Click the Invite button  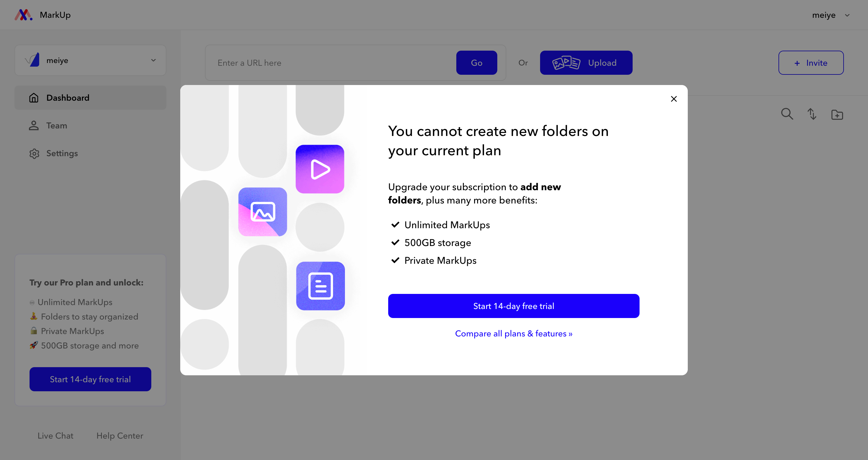pos(811,63)
